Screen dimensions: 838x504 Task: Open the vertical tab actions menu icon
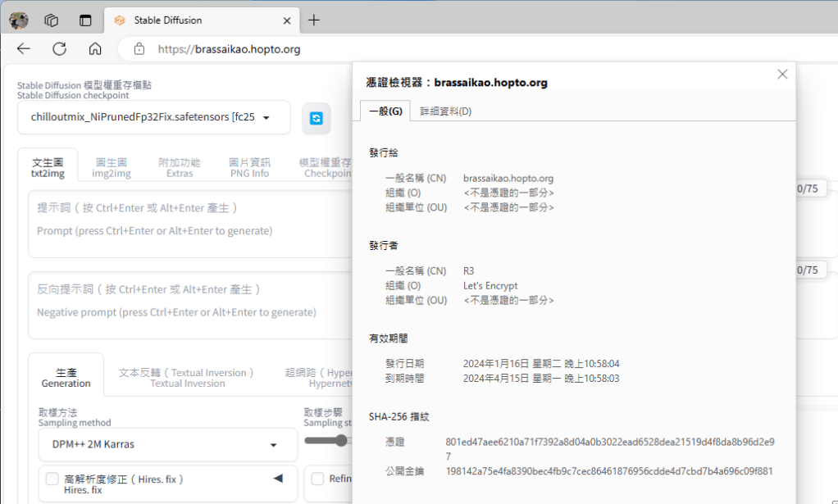pyautogui.click(x=85, y=20)
